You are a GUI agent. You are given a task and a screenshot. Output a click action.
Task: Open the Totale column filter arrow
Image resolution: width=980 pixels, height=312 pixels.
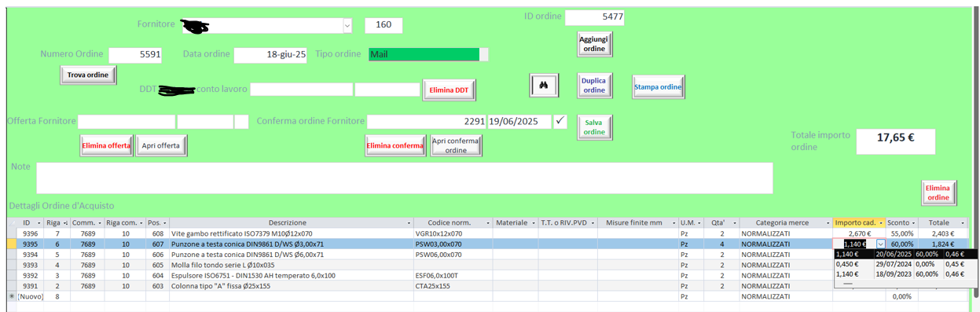[x=962, y=223]
